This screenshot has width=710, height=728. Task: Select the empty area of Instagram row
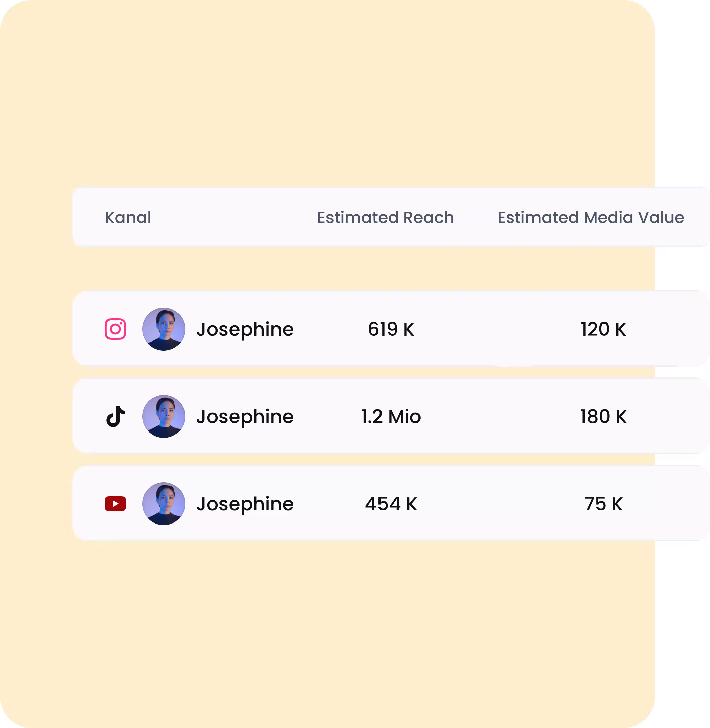click(x=498, y=329)
